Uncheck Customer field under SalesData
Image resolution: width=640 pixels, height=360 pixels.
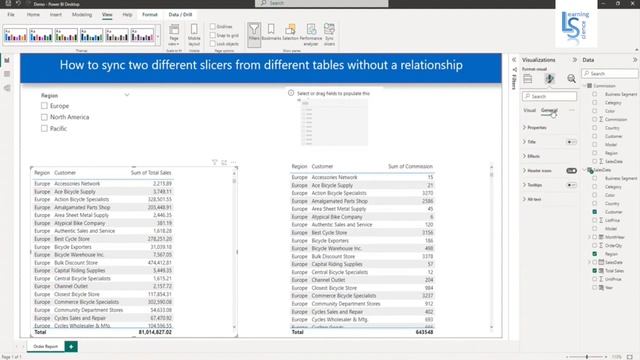pos(594,212)
